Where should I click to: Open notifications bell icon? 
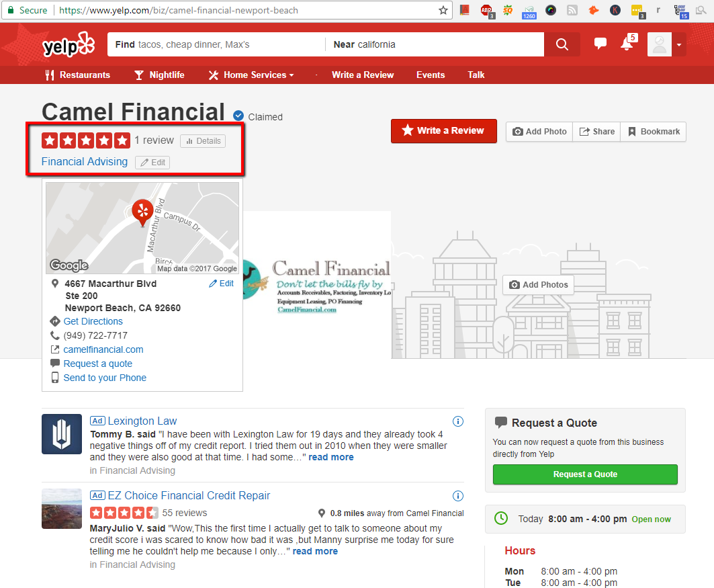627,44
